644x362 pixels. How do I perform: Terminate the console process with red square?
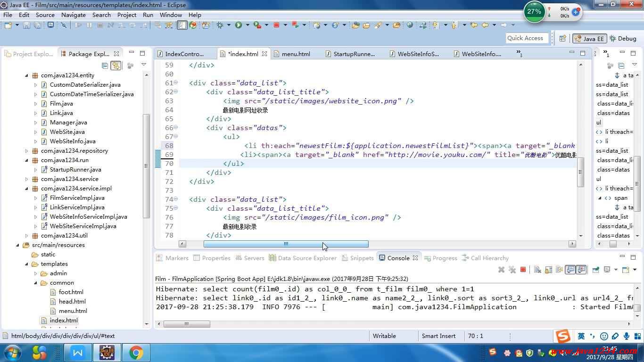523,270
